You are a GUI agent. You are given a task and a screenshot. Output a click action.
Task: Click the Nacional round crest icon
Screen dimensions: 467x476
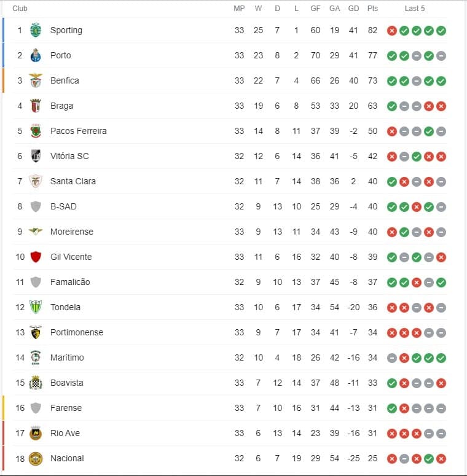click(36, 458)
